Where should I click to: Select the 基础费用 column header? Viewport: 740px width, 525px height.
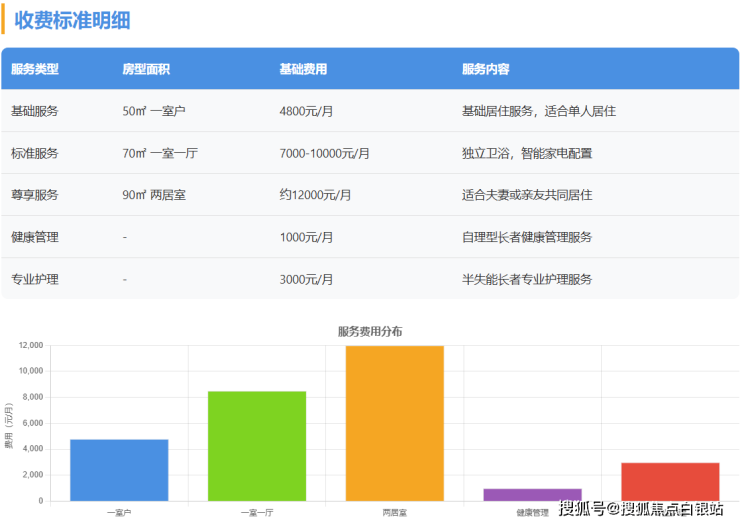[x=303, y=70]
